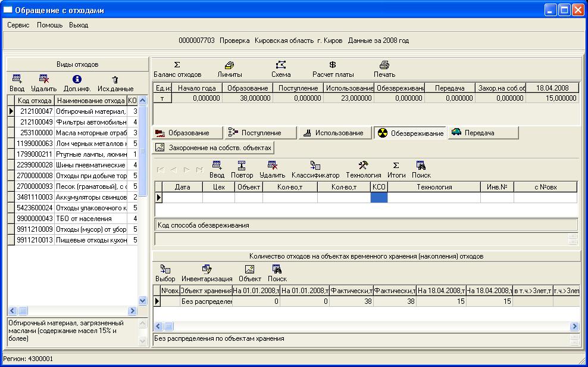
Task: Open the Помощь menu
Action: (x=49, y=25)
